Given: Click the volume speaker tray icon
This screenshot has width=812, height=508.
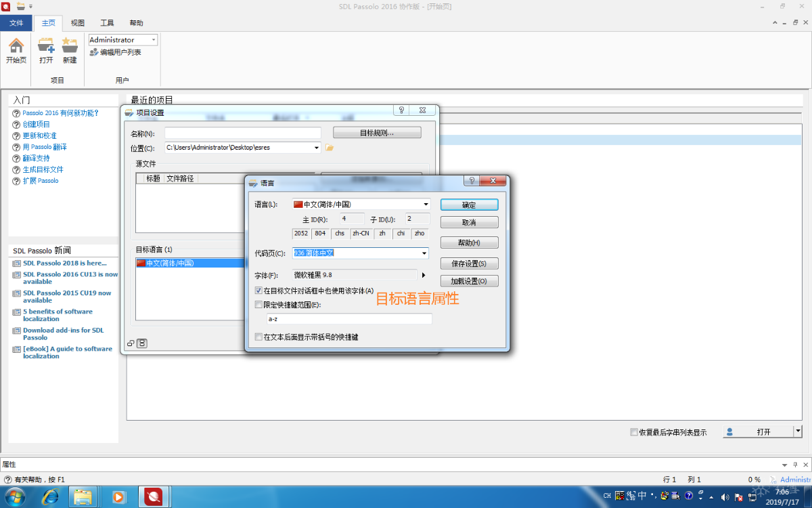Looking at the screenshot, I should click(725, 496).
